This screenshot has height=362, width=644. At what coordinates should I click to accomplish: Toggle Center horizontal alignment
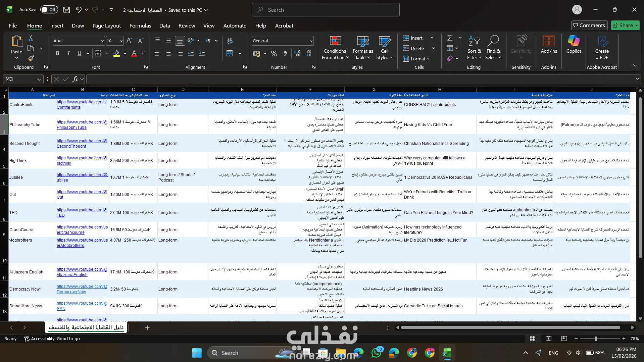[x=168, y=53]
